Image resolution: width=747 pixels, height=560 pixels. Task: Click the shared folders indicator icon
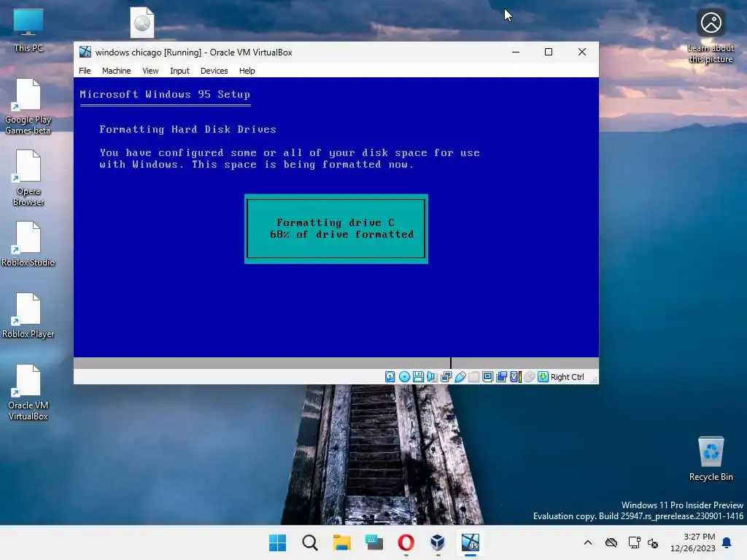(x=473, y=377)
